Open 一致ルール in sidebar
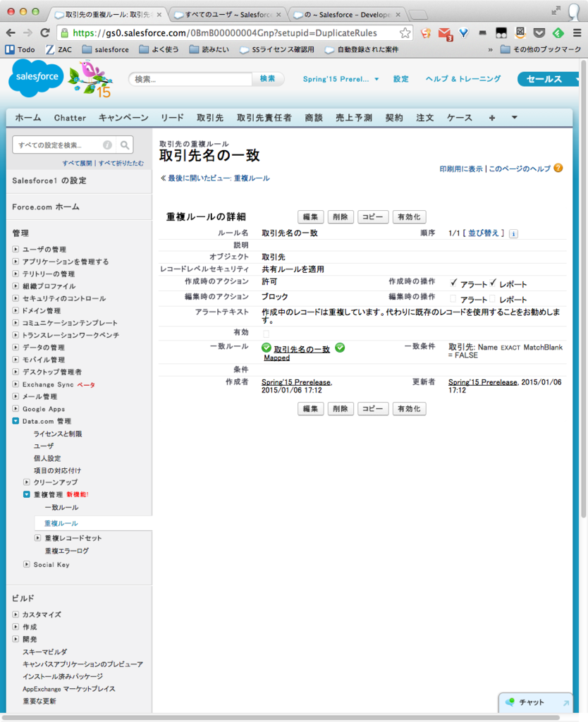The height and width of the screenshot is (722, 588). (61, 508)
